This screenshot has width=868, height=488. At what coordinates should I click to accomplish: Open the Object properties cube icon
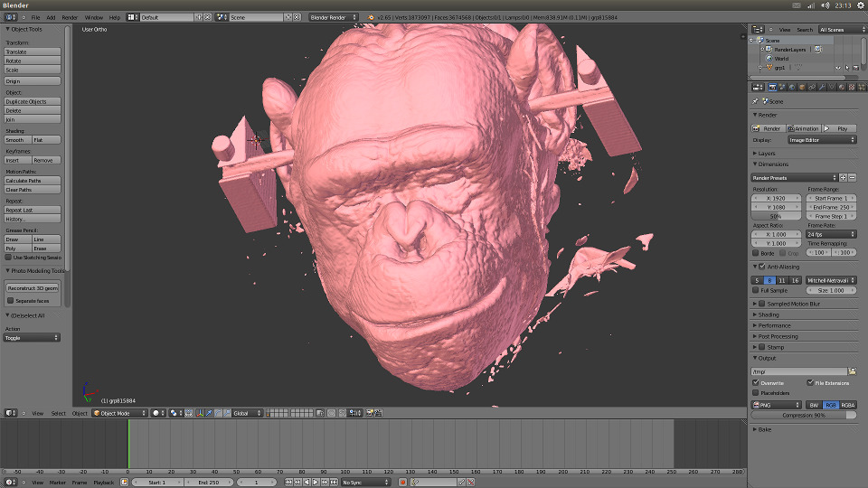(802, 88)
